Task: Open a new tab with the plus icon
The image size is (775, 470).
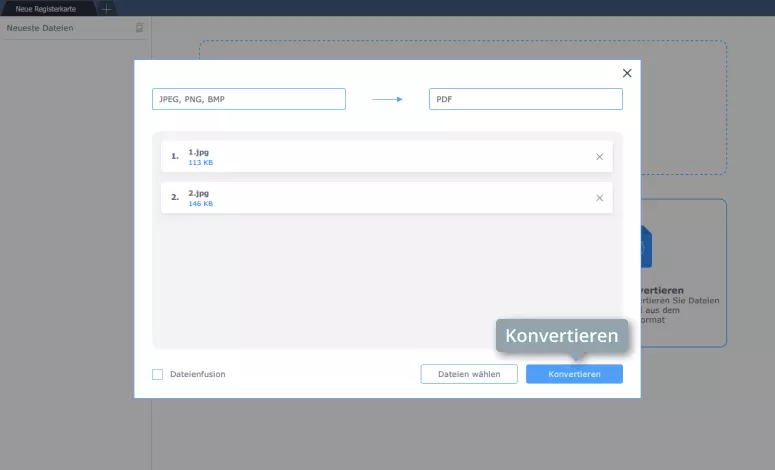Action: point(107,8)
